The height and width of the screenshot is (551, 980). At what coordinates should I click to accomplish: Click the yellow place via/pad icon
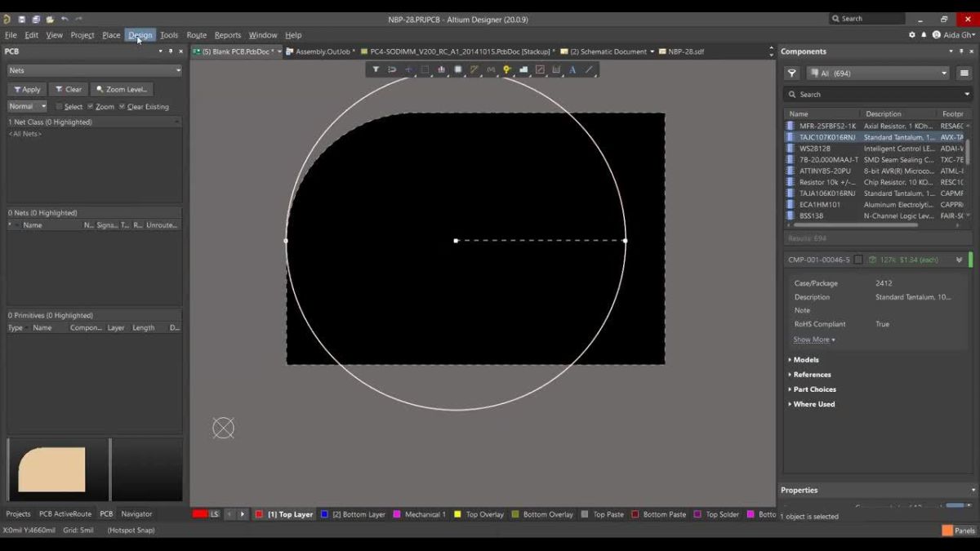507,69
